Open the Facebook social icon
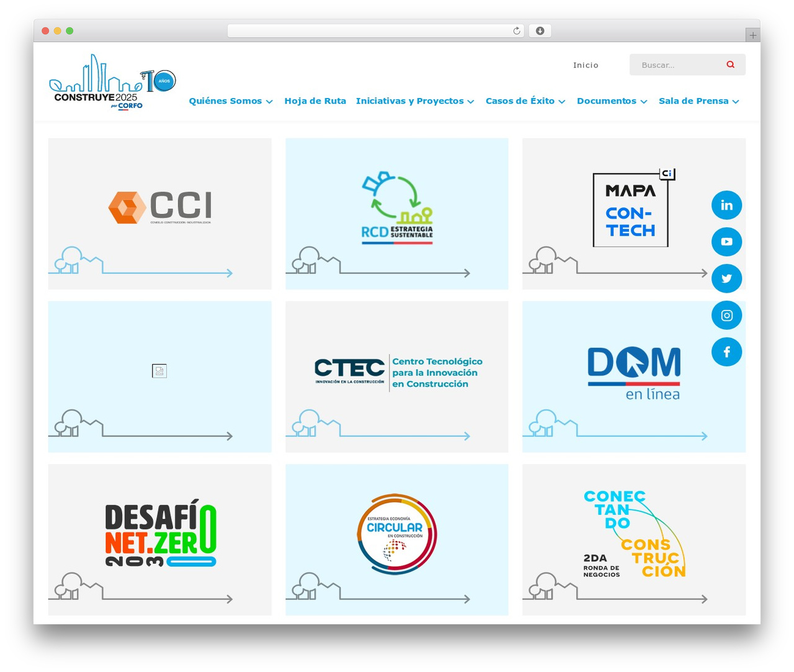 pyautogui.click(x=726, y=352)
